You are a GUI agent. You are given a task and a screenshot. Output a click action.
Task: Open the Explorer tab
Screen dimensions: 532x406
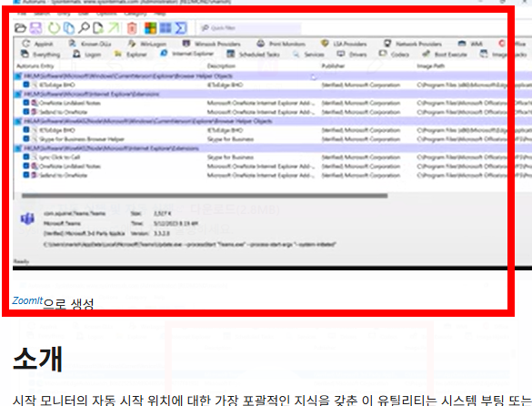131,54
